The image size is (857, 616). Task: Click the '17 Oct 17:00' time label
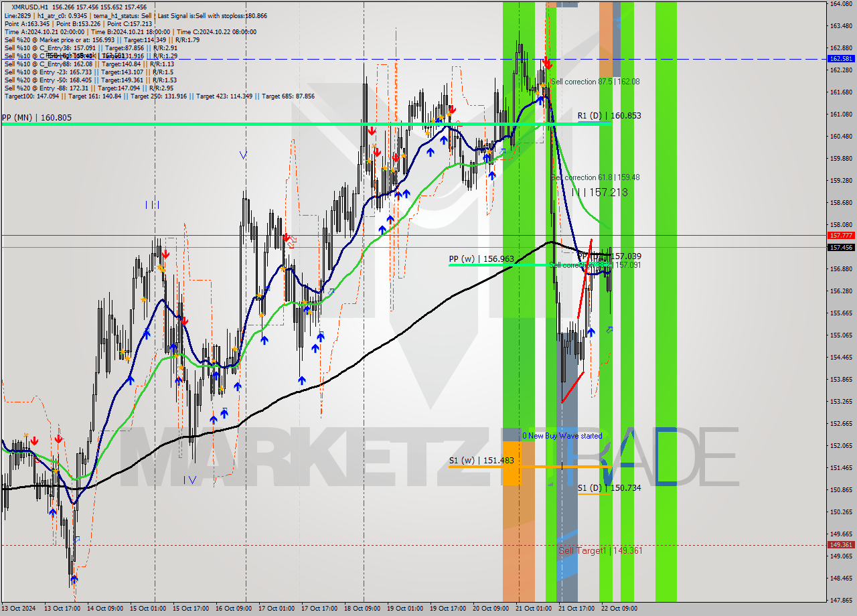[x=319, y=609]
